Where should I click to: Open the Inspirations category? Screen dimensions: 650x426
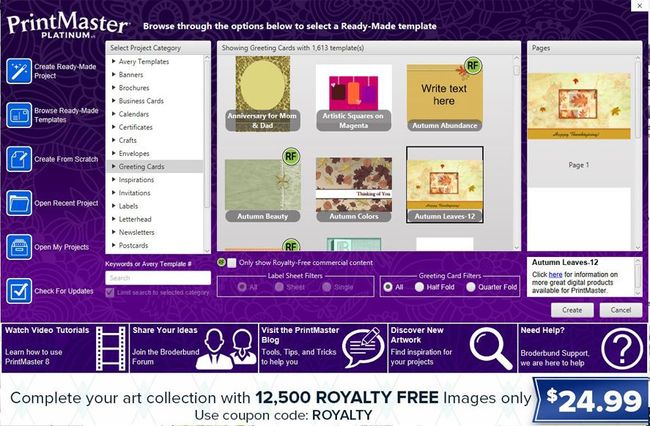click(x=136, y=179)
